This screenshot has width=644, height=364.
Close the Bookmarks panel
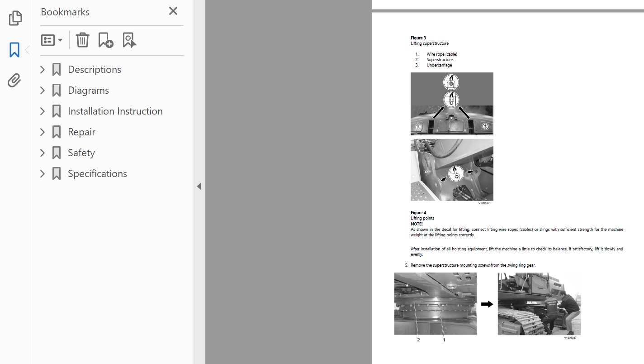click(x=173, y=11)
